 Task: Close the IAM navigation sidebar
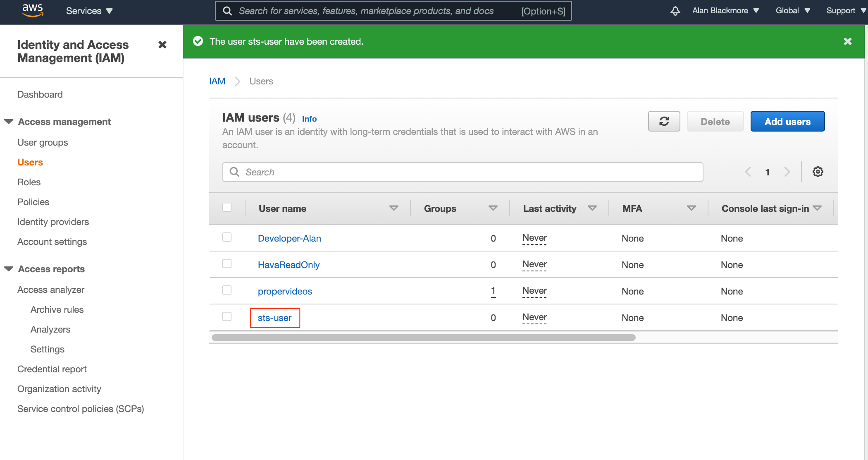point(162,45)
